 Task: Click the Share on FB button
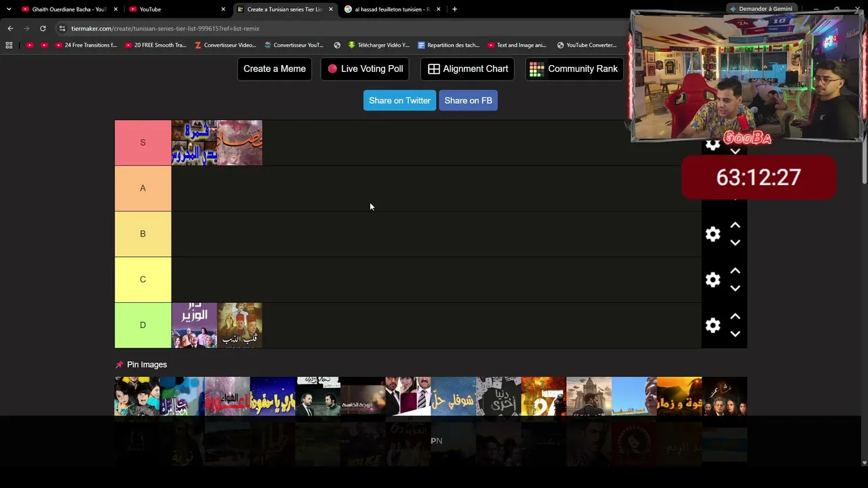(x=468, y=100)
